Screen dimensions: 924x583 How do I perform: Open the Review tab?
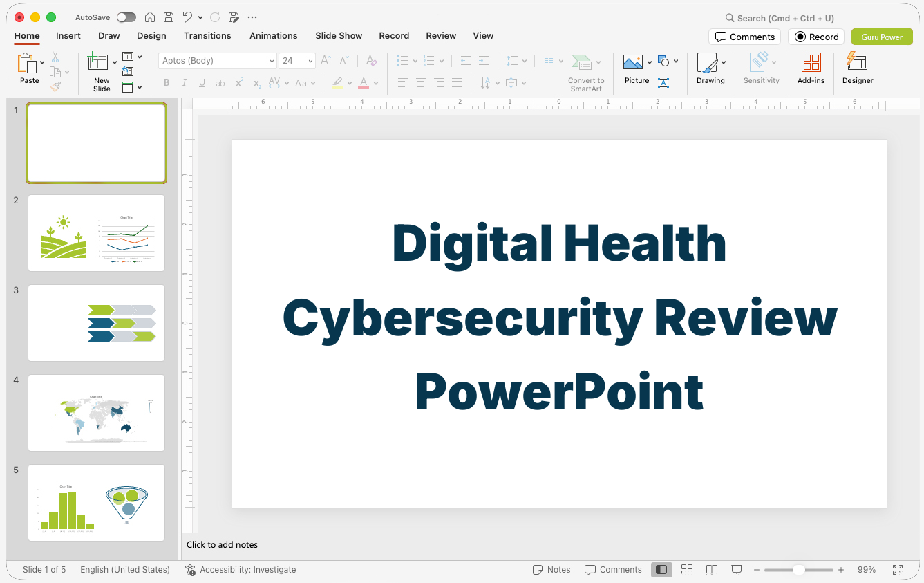click(441, 35)
